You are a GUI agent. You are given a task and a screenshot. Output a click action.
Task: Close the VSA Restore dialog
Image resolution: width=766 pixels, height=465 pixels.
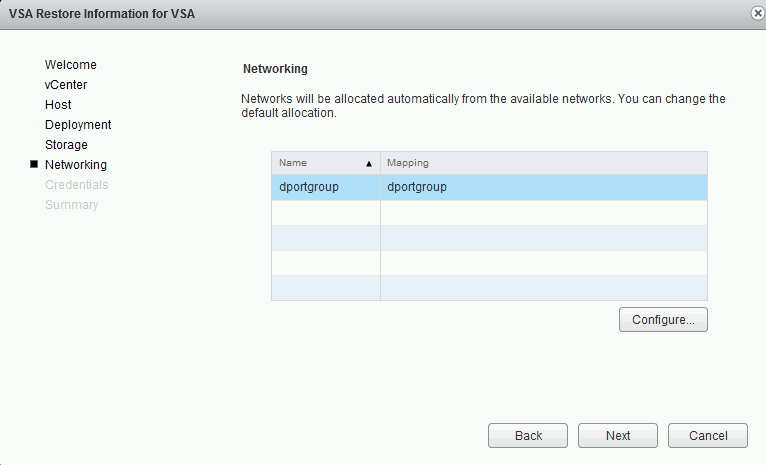pyautogui.click(x=757, y=13)
